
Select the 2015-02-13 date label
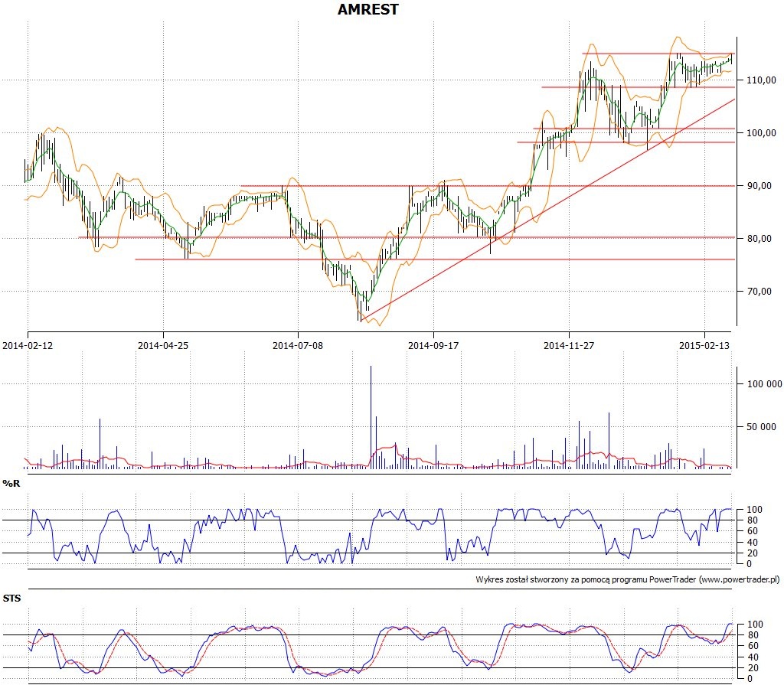(x=704, y=345)
